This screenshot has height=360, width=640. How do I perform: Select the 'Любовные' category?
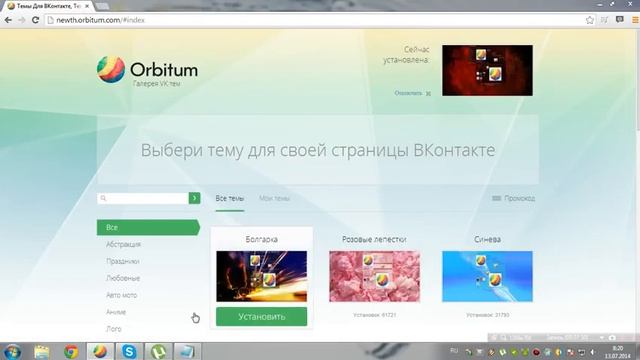tap(123, 278)
